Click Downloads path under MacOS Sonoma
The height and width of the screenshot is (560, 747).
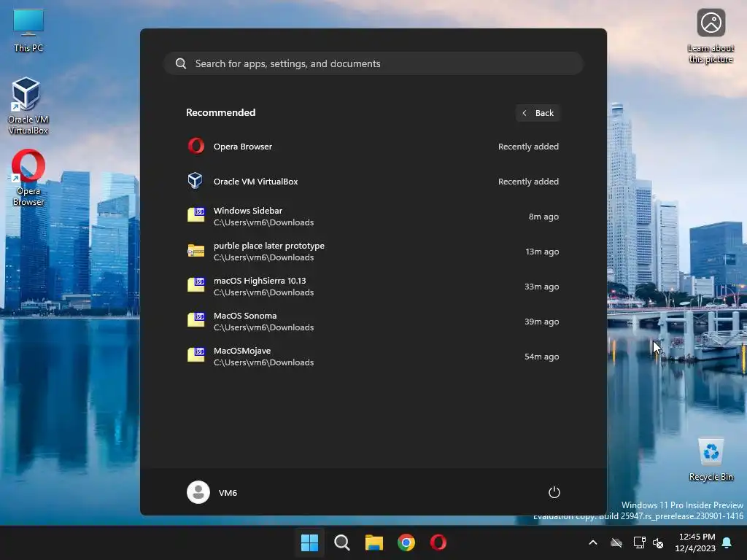[x=263, y=327]
